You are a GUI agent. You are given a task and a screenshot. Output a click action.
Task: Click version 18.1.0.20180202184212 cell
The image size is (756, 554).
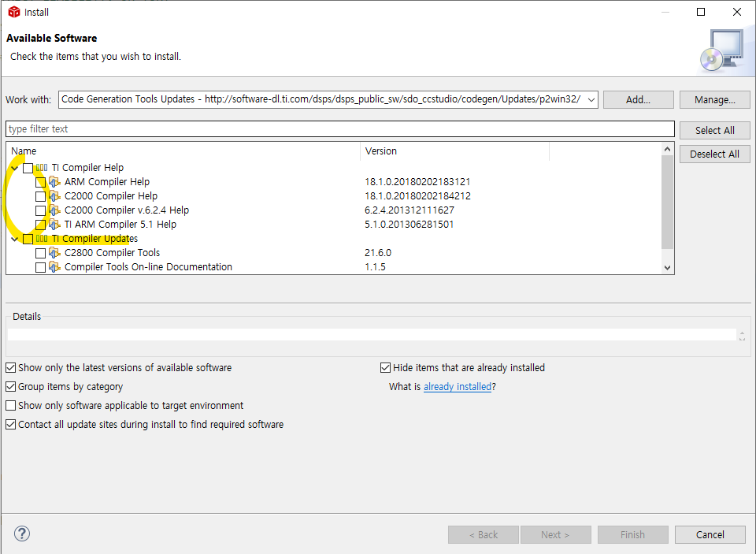coord(417,196)
